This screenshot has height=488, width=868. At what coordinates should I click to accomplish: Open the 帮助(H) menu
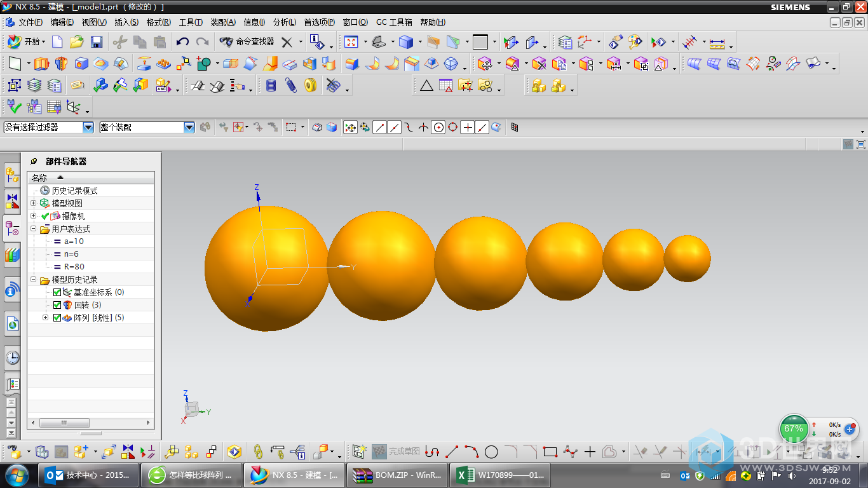(433, 22)
